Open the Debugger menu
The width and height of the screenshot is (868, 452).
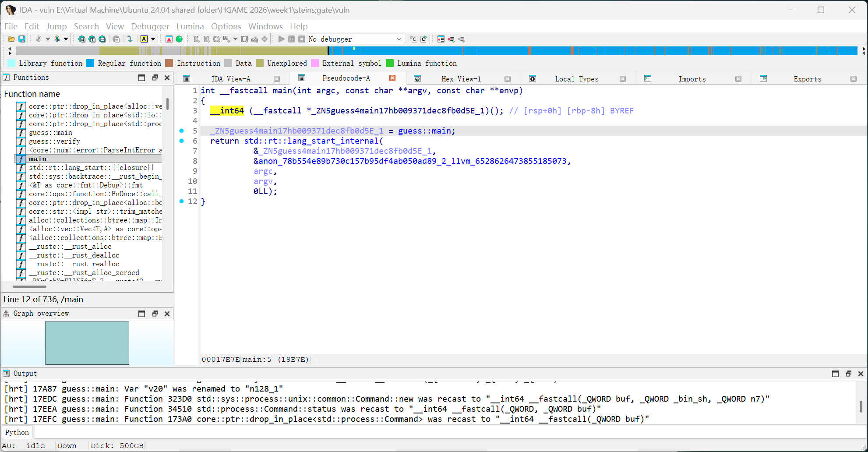pos(150,26)
